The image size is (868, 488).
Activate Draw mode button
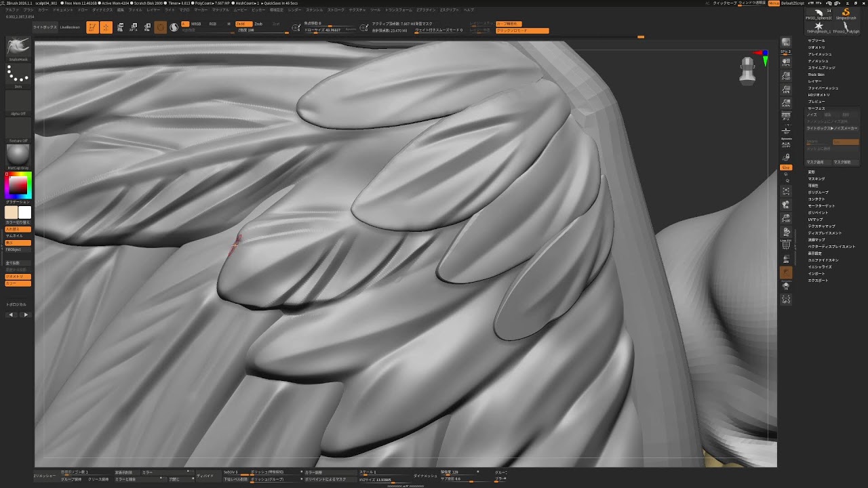point(106,27)
